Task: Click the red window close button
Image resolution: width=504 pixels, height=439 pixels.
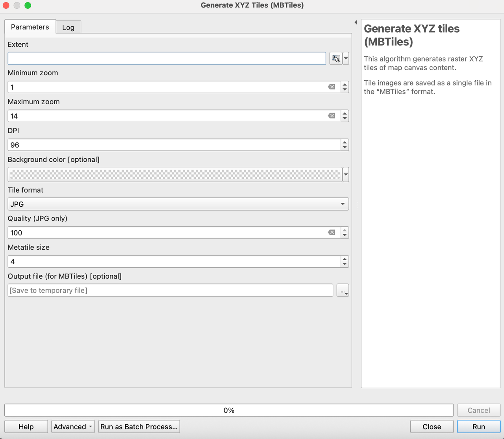Action: tap(6, 5)
